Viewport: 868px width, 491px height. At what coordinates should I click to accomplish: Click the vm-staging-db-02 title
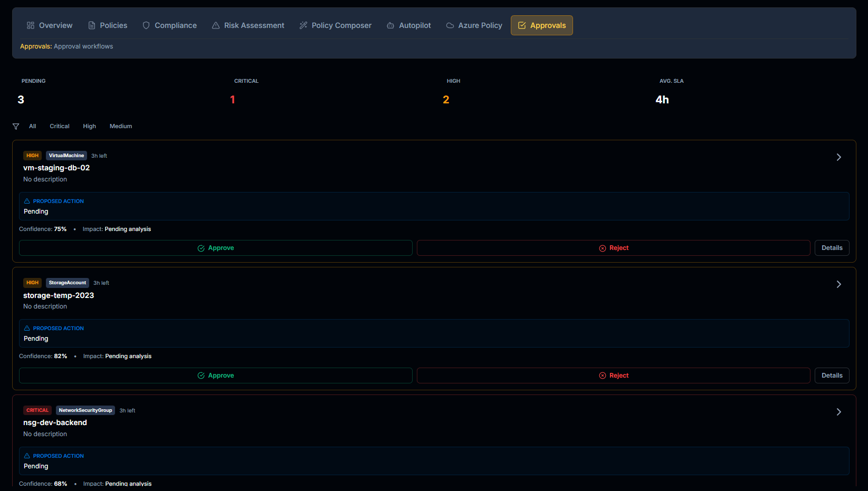pos(56,168)
